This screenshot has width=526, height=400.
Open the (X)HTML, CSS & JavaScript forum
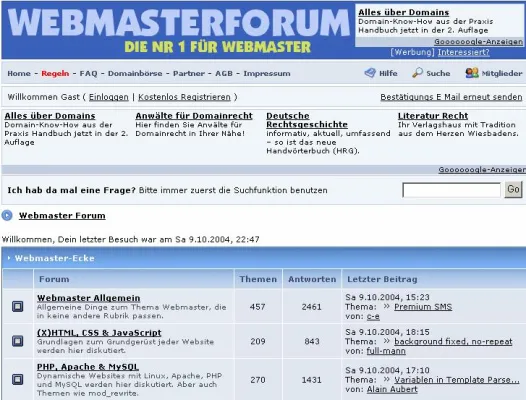click(x=99, y=333)
